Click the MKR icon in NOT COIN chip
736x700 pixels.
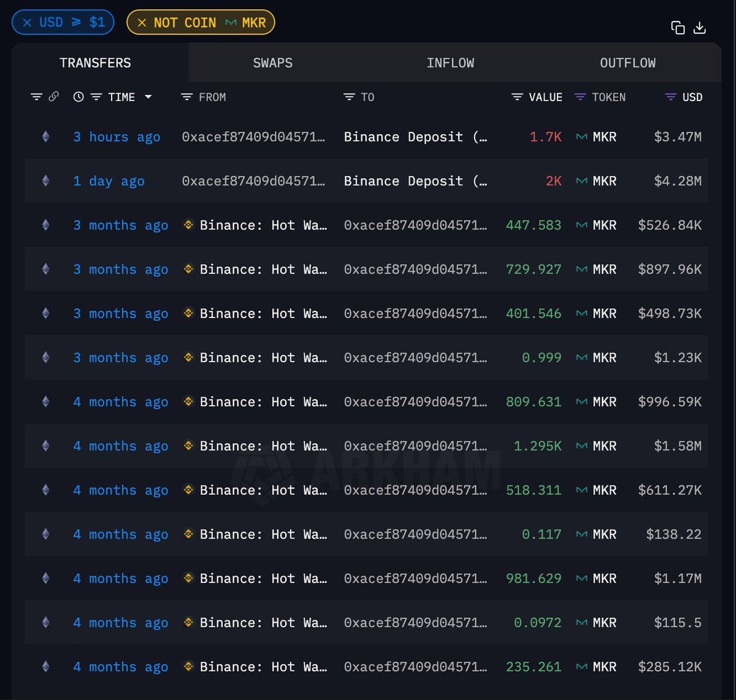coord(231,23)
